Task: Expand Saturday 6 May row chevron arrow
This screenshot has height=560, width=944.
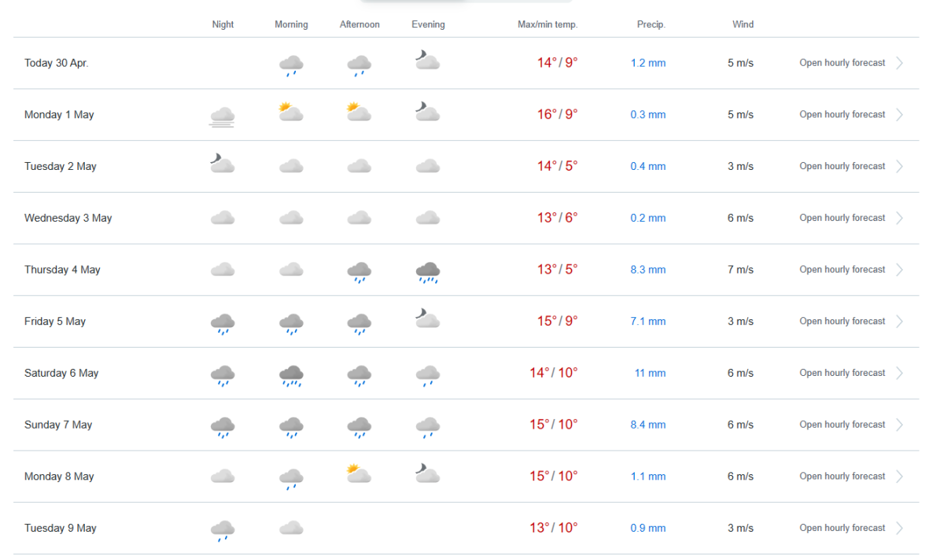Action: 899,374
